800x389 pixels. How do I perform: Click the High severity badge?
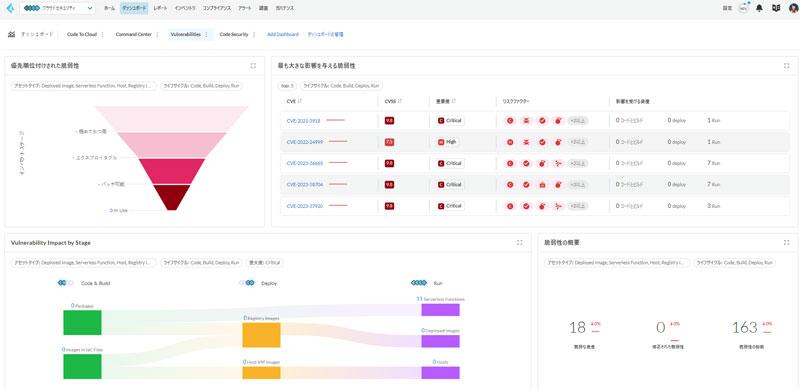coord(447,142)
